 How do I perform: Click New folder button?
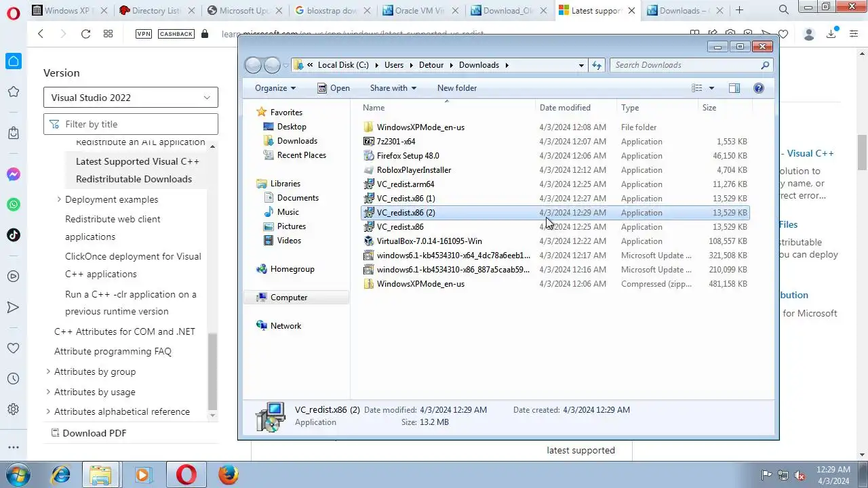pyautogui.click(x=457, y=88)
